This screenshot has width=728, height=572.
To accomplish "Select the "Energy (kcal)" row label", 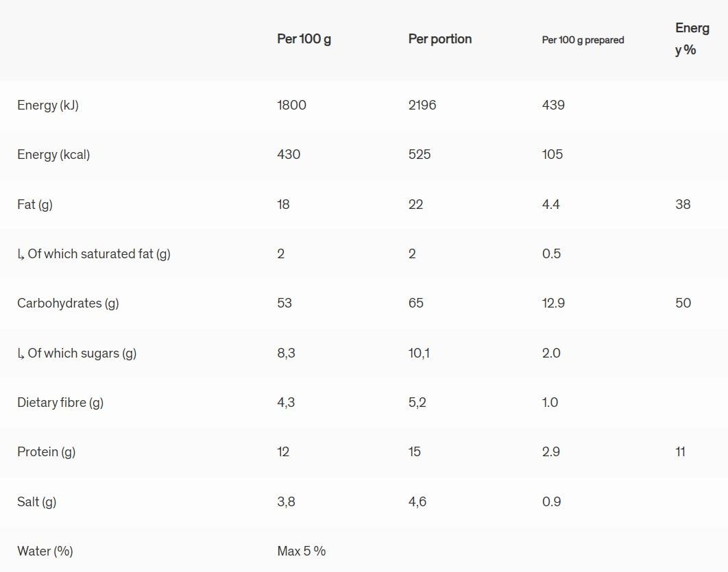I will click(x=53, y=155).
